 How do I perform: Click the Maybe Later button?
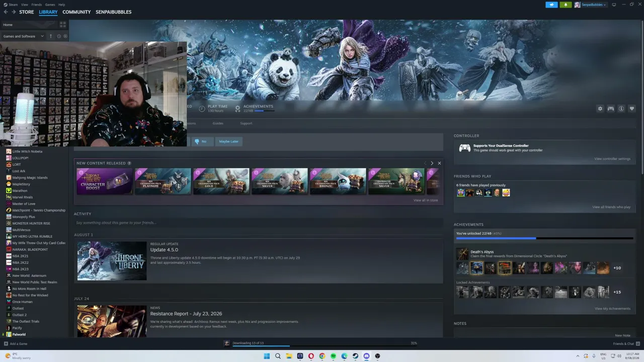[x=228, y=141]
